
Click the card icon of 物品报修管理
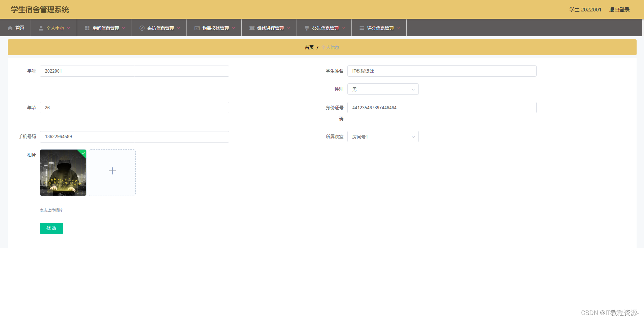tap(197, 28)
